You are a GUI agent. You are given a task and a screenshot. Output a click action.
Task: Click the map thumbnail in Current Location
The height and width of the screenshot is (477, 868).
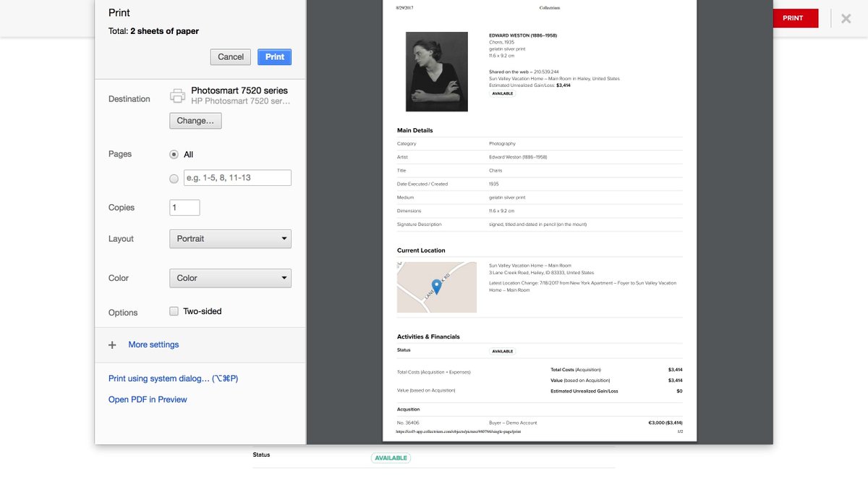point(437,287)
